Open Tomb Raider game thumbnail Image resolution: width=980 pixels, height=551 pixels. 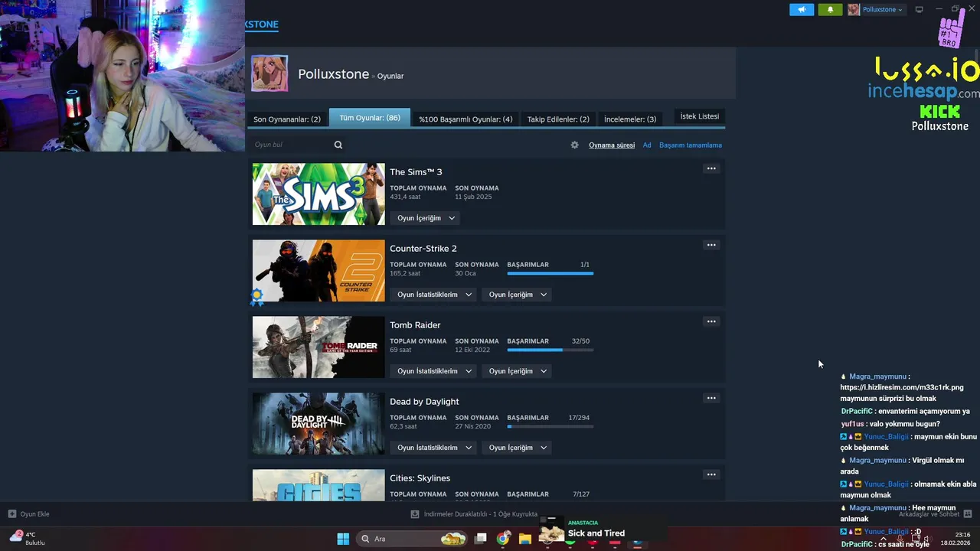click(318, 347)
